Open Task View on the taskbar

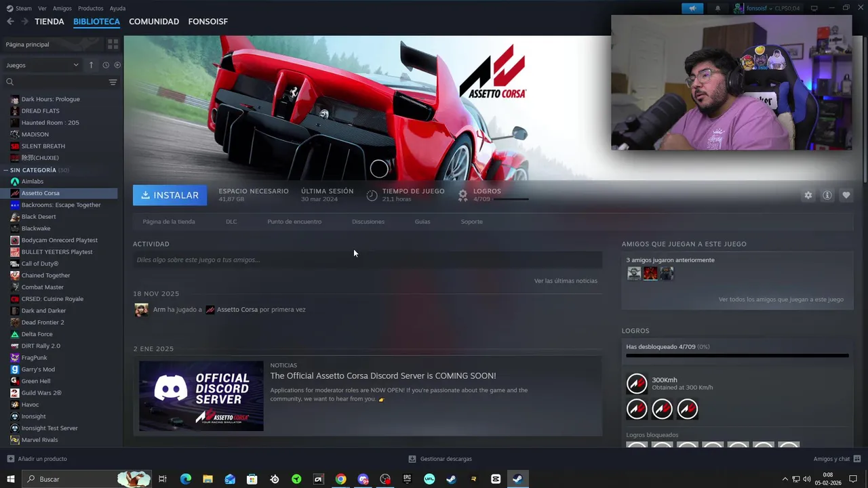[x=163, y=479]
